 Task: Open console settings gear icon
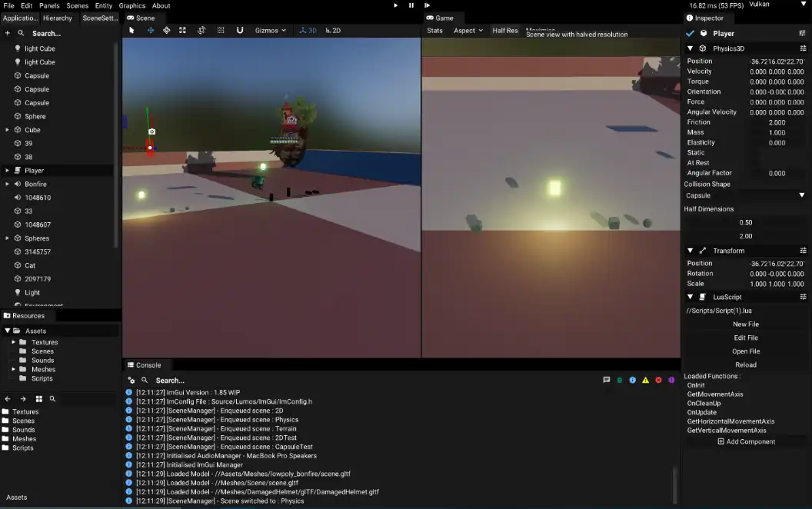click(x=131, y=381)
